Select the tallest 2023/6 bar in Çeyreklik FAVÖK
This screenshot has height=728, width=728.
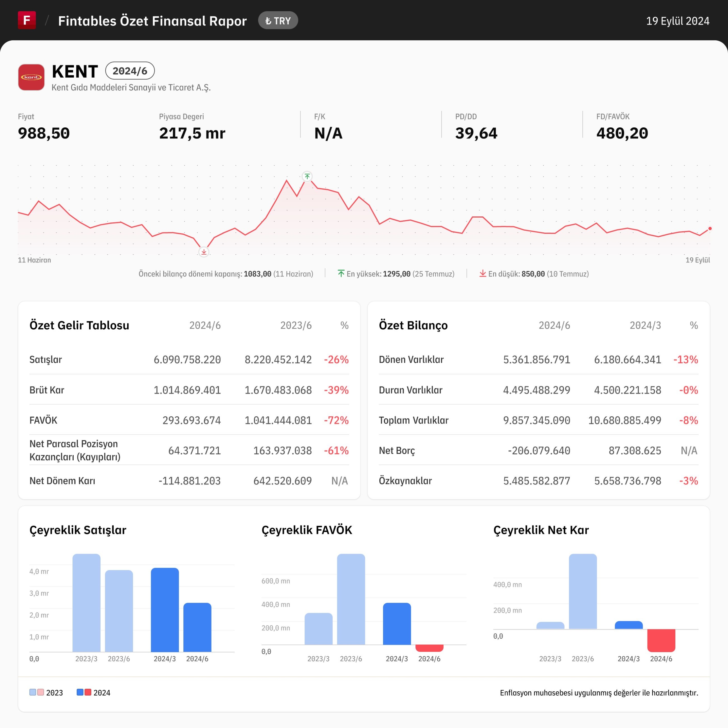[351, 599]
